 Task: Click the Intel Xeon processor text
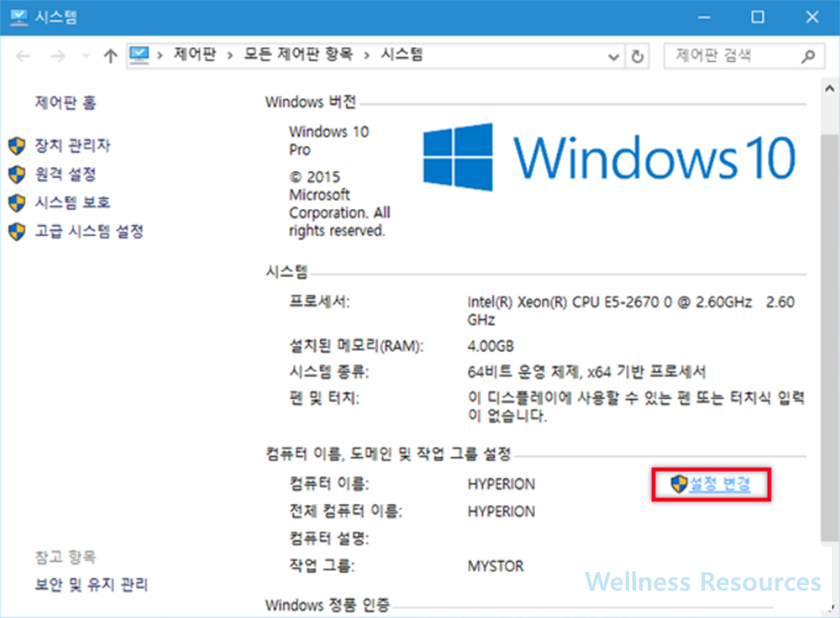[631, 311]
